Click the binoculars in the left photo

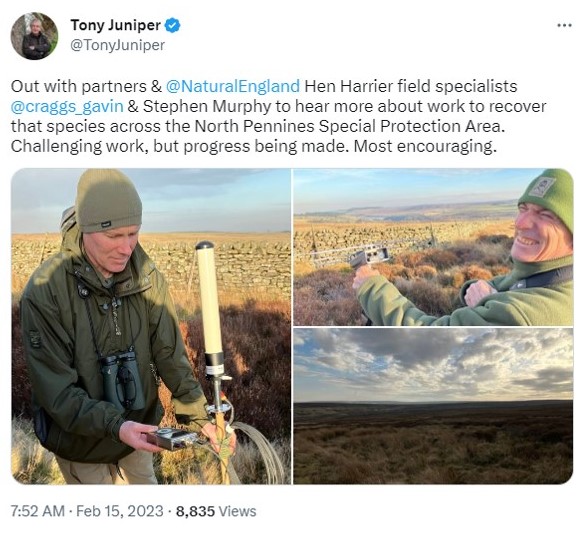pos(122,380)
